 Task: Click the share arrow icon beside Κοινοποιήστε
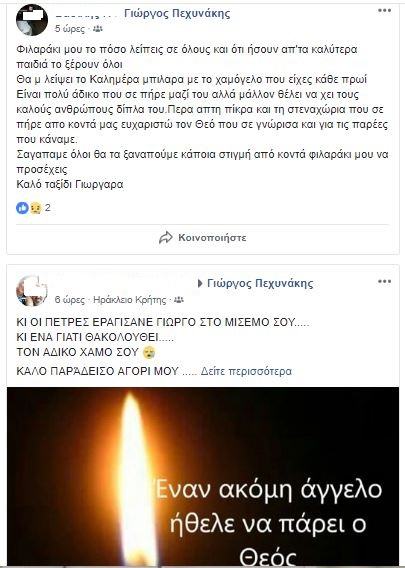(x=166, y=238)
